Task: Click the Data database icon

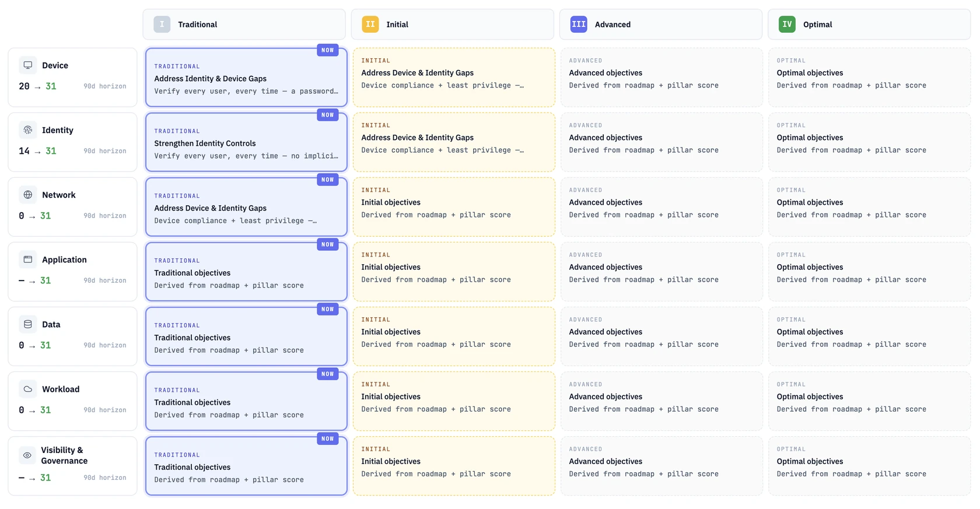Action: (27, 324)
